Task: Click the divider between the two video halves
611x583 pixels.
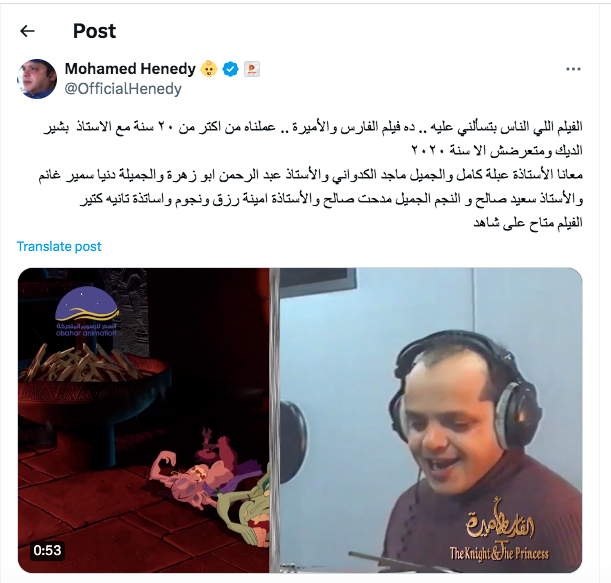Action: coord(275,420)
